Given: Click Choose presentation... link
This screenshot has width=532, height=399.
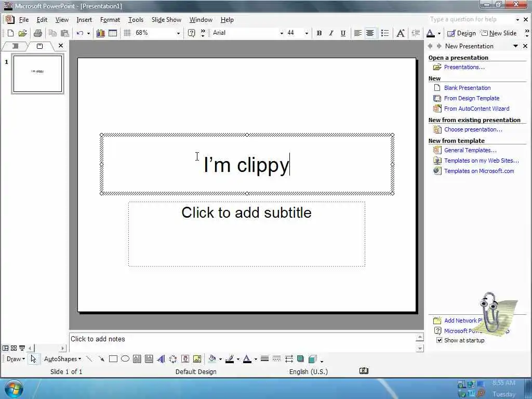Looking at the screenshot, I should [473, 129].
